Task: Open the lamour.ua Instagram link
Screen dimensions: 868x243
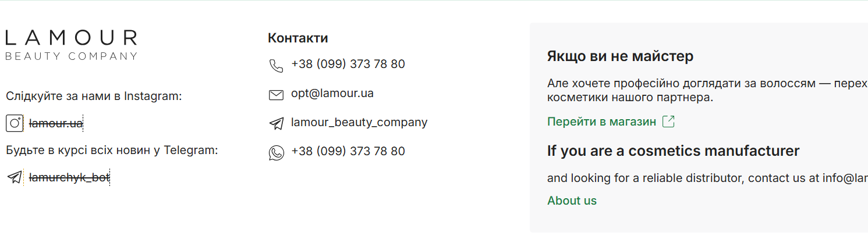Action: tap(56, 123)
